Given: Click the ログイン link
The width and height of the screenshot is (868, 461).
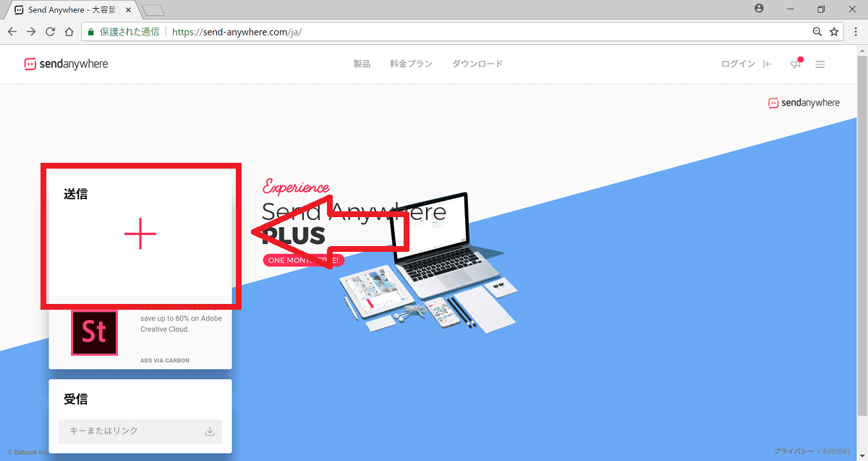Looking at the screenshot, I should tap(738, 64).
